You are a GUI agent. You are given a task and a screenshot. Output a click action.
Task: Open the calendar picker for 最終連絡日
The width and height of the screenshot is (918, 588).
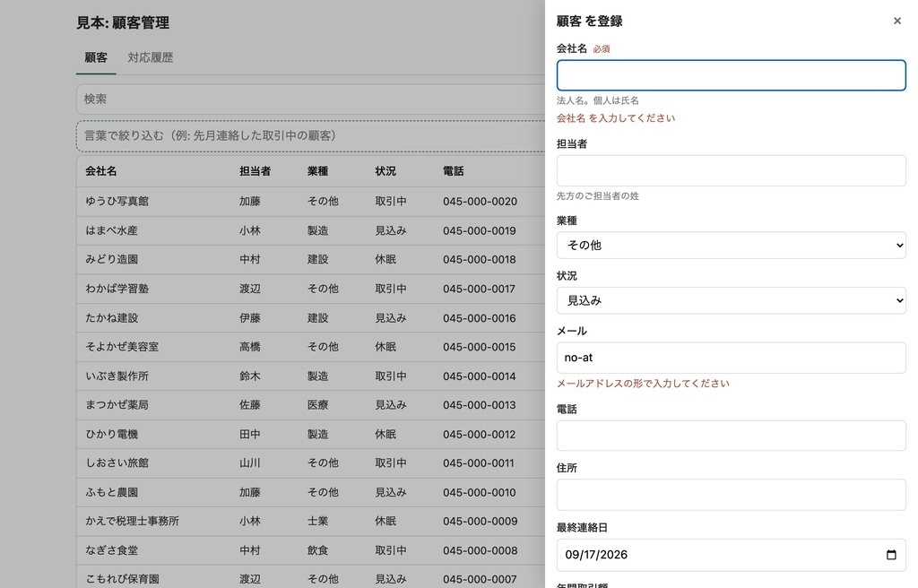point(891,555)
